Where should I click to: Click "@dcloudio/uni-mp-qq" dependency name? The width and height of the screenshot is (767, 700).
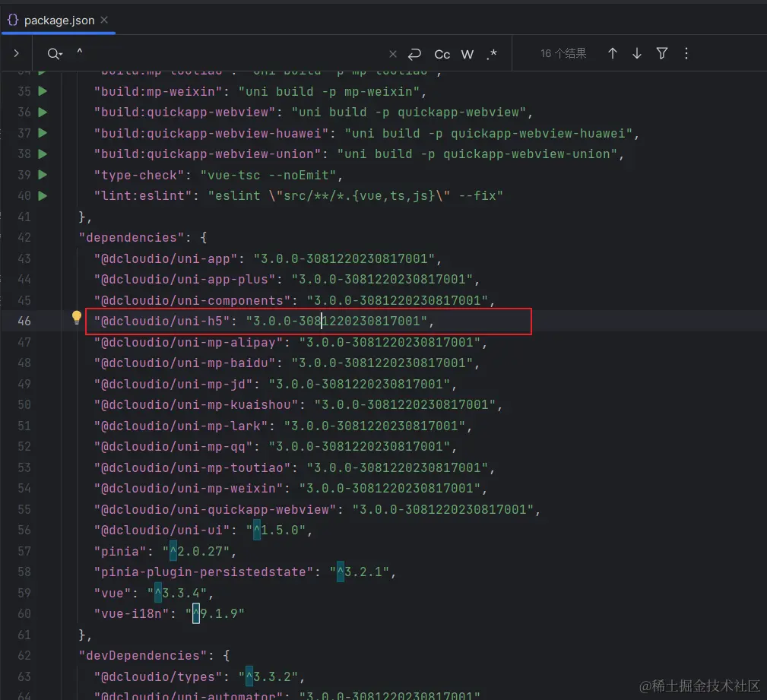coord(173,447)
